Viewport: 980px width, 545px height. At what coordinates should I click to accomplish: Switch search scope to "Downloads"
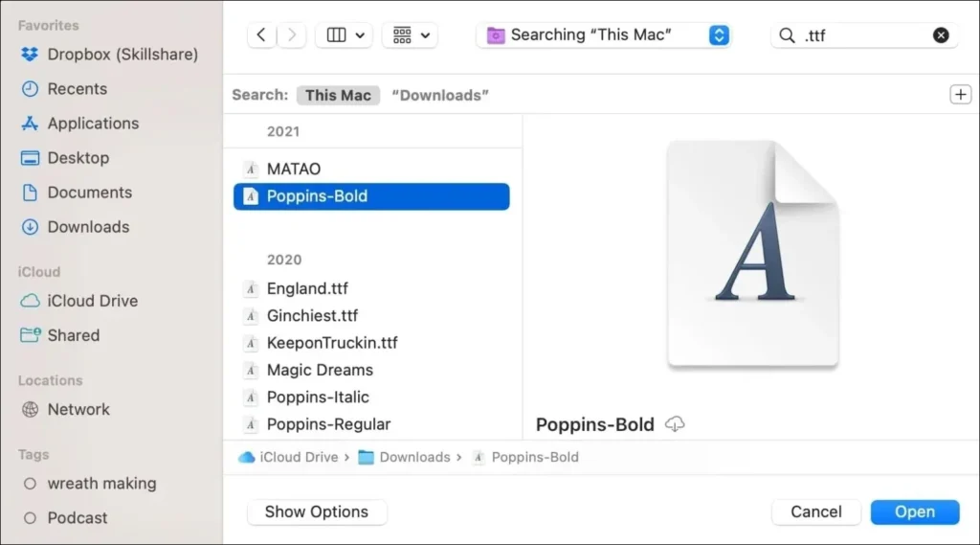click(439, 95)
